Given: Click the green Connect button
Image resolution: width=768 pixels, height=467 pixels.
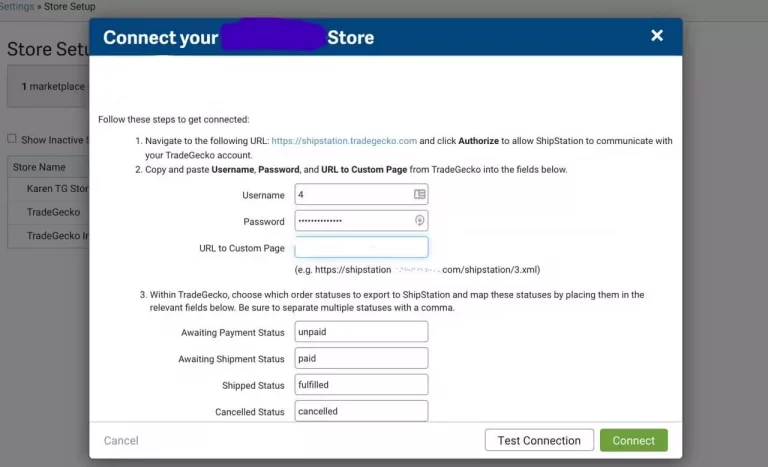Looking at the screenshot, I should 633,440.
